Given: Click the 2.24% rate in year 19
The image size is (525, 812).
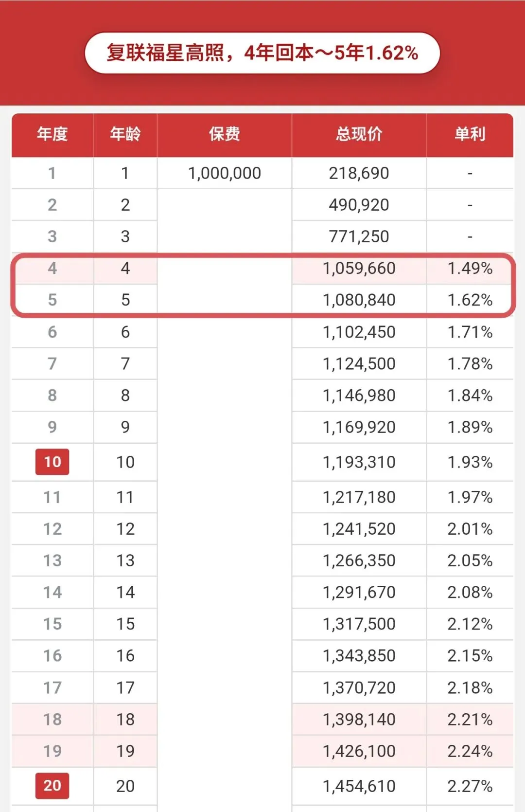Looking at the screenshot, I should [x=470, y=751].
